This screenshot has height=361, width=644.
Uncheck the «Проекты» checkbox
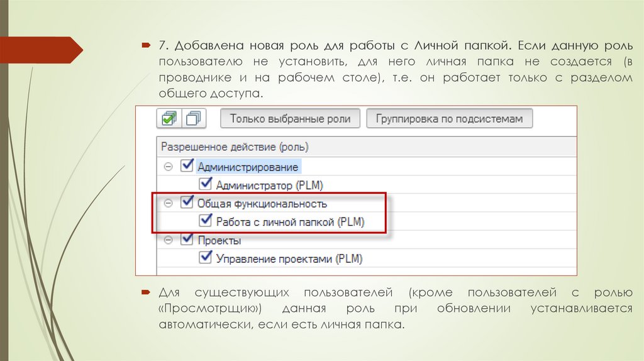(187, 238)
